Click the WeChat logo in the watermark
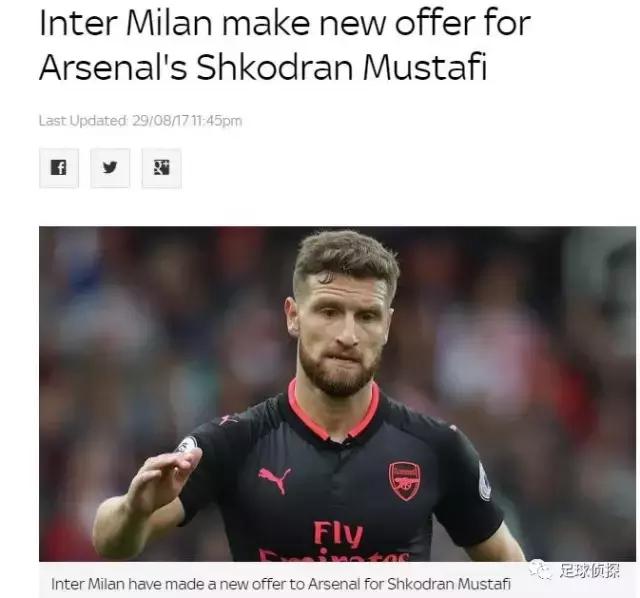Screen dimensions: 640x598 tap(541, 570)
